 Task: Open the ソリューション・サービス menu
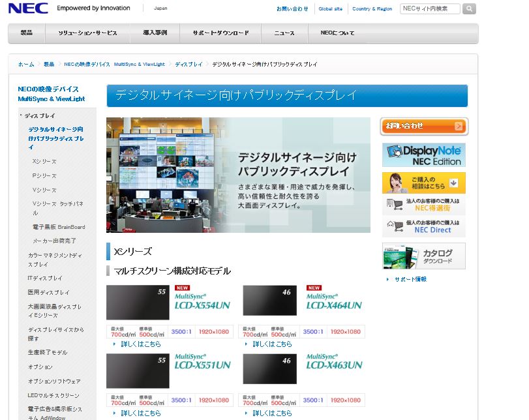pos(87,33)
